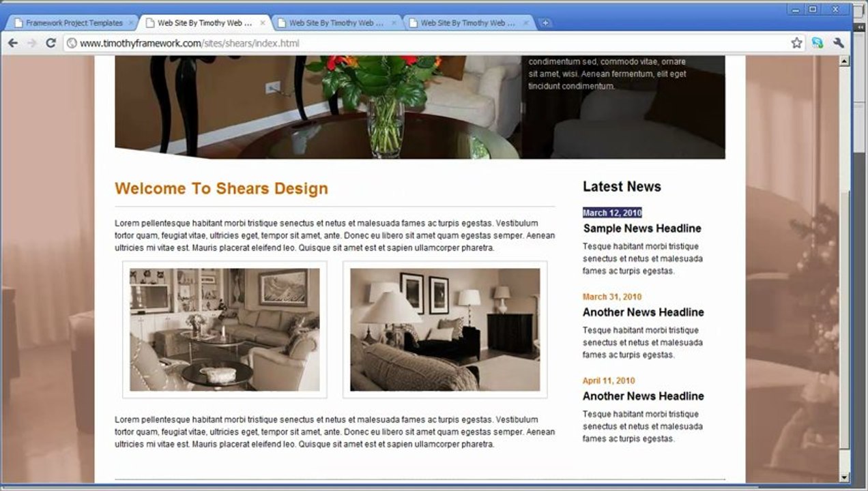The height and width of the screenshot is (491, 868).
Task: Close the Framework Project Templates tab
Action: coord(130,23)
